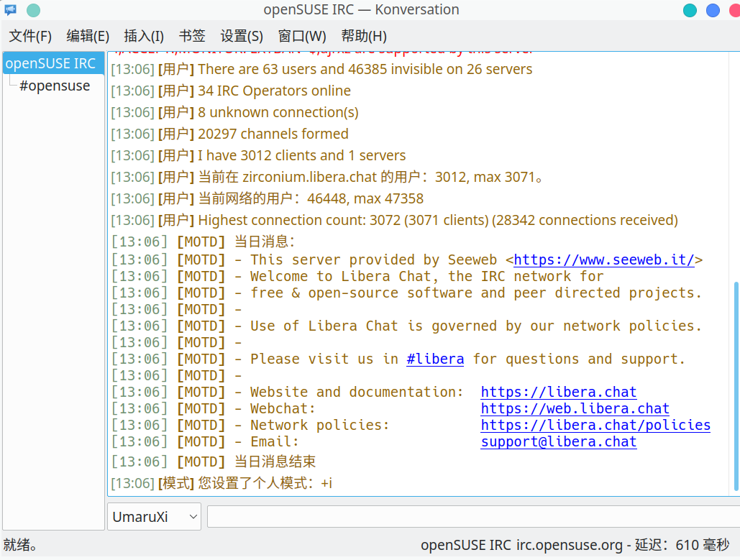Open the 插入(I) menu
Image resolution: width=740 pixels, height=560 pixels.
click(x=144, y=36)
